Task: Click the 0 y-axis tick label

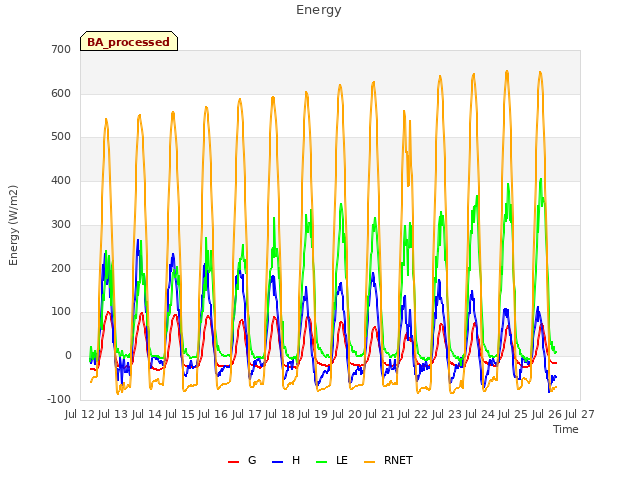Action: [x=68, y=356]
